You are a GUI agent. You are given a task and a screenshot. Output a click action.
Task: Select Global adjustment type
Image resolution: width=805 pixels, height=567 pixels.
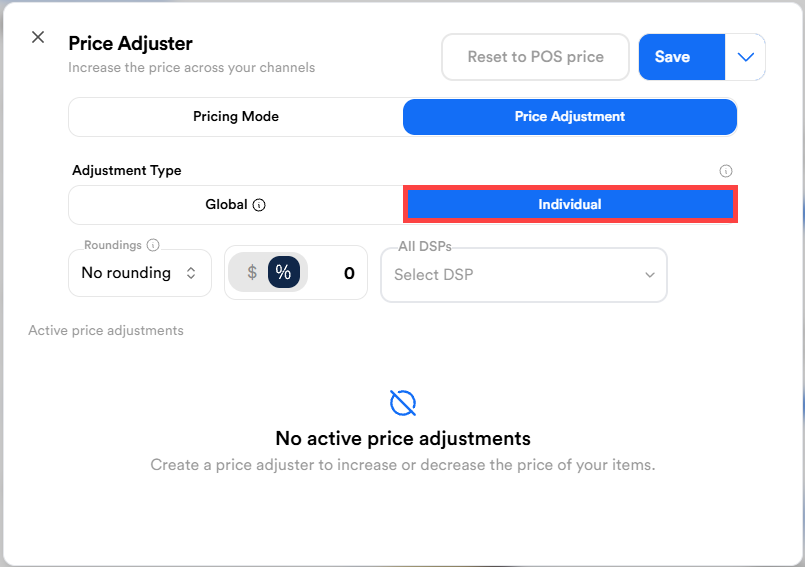point(235,205)
